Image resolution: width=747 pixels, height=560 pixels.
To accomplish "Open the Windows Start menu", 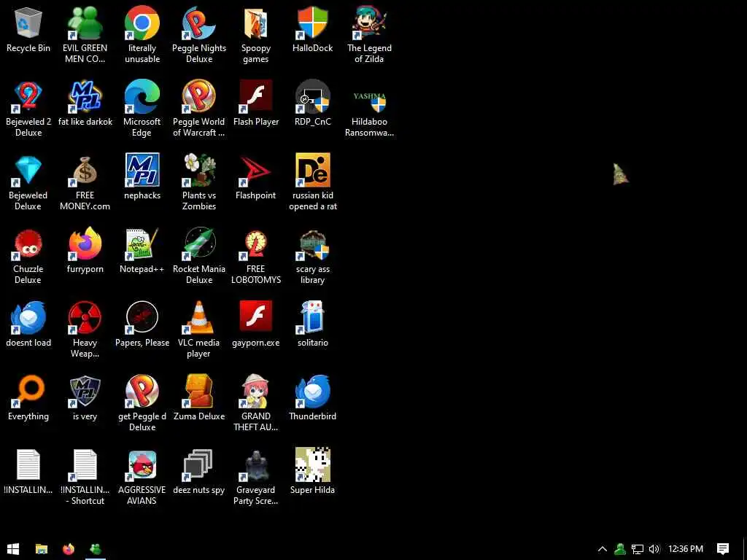I will tap(13, 549).
